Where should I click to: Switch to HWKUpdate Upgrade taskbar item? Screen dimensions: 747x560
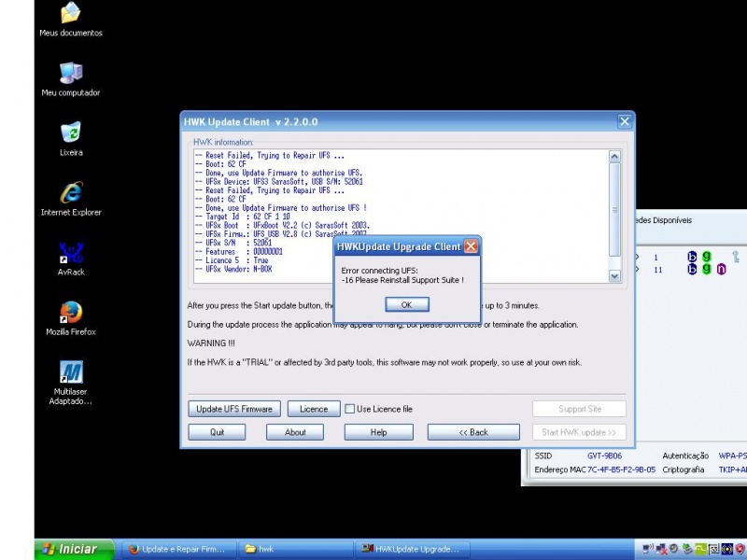click(x=413, y=549)
